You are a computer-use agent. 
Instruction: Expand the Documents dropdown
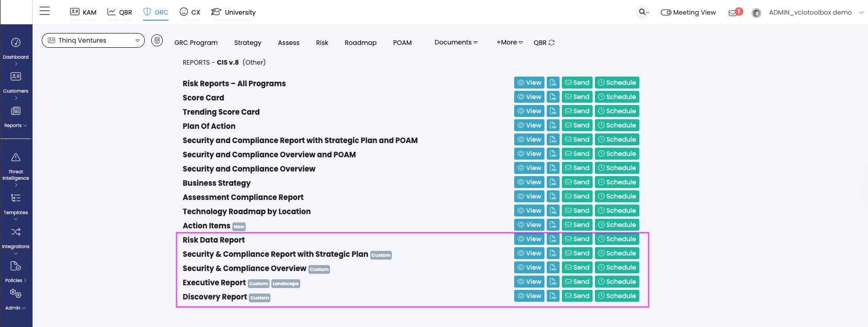click(x=456, y=42)
